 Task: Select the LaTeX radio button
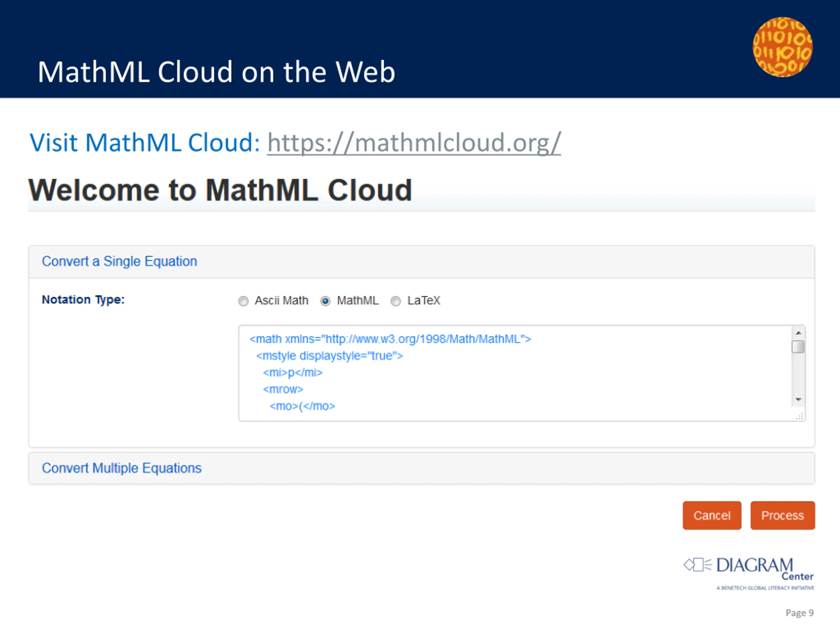pos(396,301)
